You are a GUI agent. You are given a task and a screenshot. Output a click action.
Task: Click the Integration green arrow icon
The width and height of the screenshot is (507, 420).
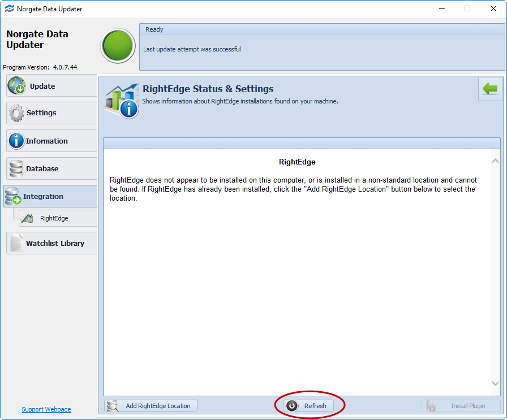coord(14,197)
